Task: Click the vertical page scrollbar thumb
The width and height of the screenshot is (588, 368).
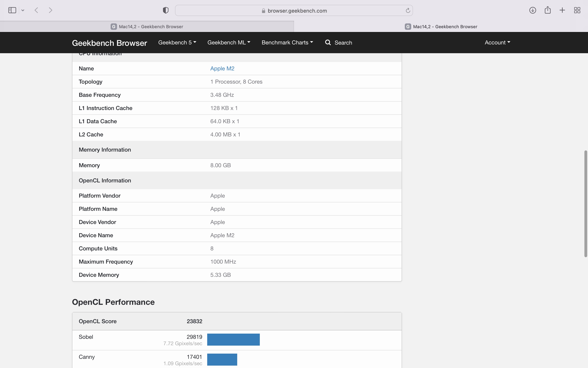Action: tap(586, 204)
